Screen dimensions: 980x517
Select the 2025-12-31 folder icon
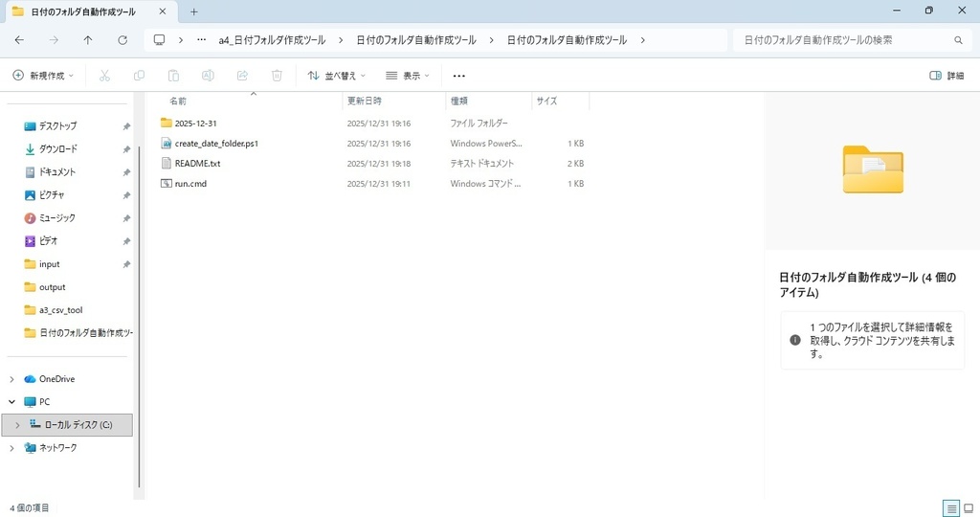click(x=166, y=124)
